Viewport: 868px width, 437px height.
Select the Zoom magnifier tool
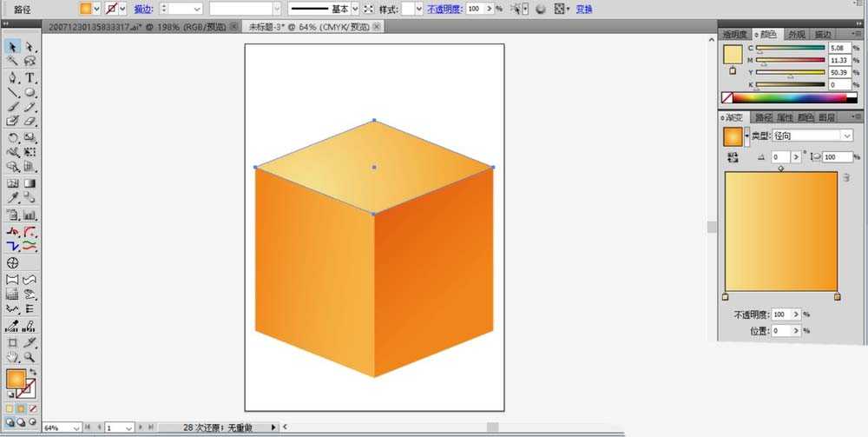[x=30, y=357]
